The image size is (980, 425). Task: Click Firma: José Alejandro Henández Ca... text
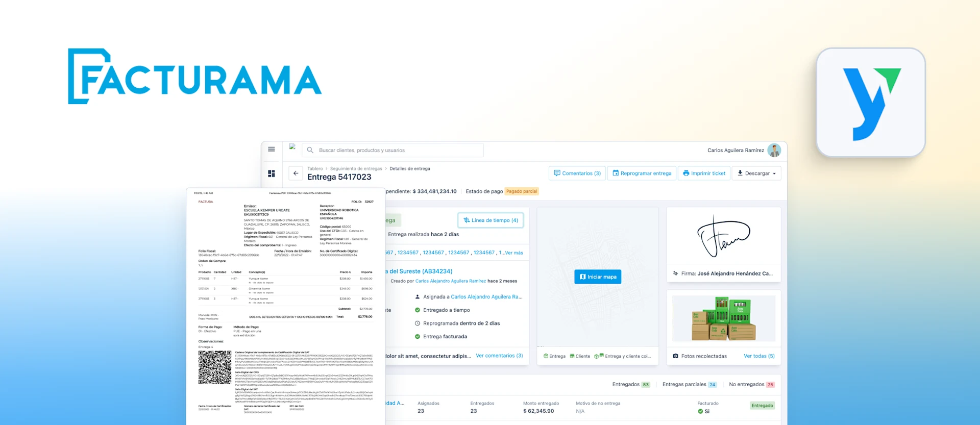point(727,273)
